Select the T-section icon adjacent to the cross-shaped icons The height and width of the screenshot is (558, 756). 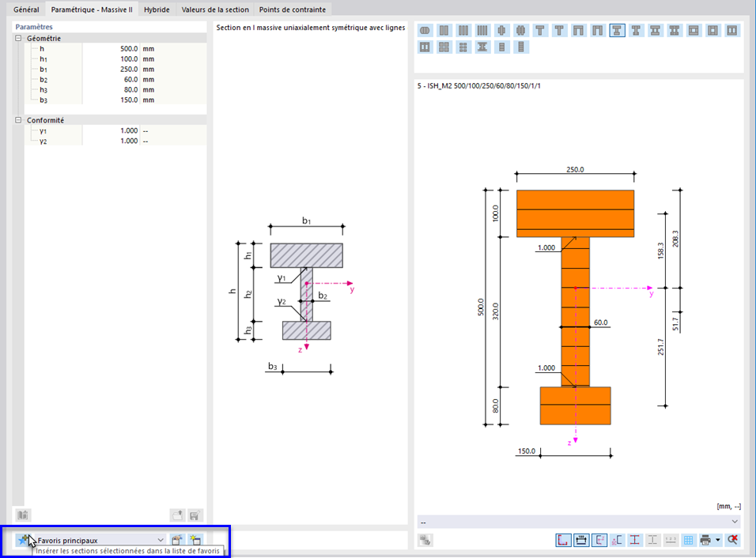coord(540,31)
